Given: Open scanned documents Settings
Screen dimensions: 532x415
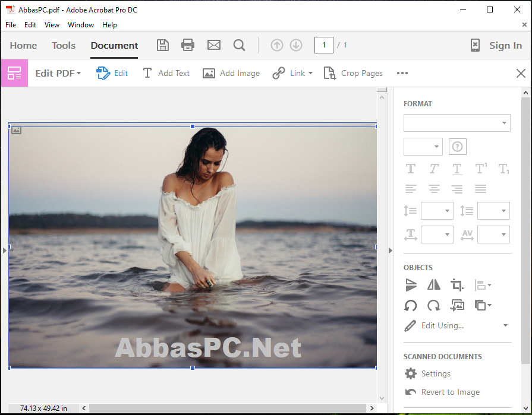Looking at the screenshot, I should (x=428, y=373).
